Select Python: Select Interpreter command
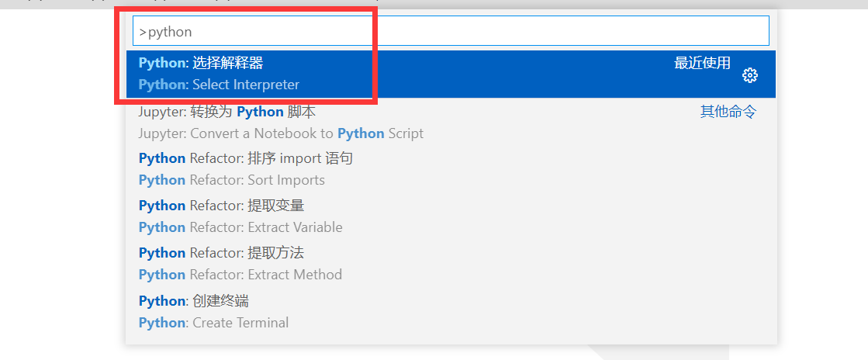This screenshot has width=868, height=360. click(x=451, y=74)
